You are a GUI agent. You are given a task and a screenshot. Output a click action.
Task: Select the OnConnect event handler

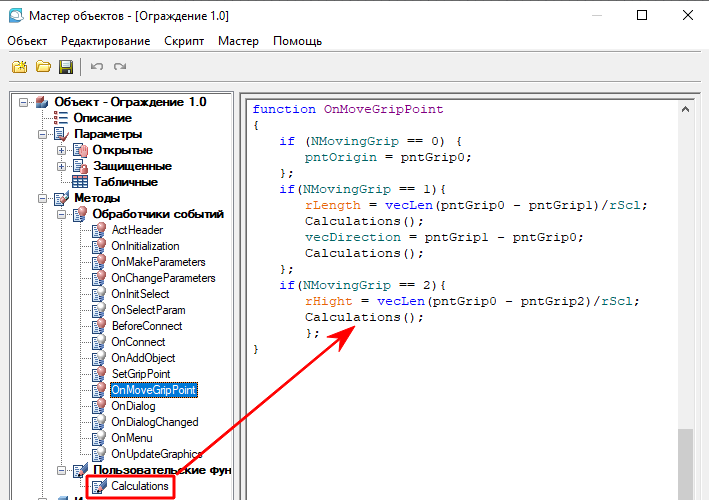pos(138,342)
